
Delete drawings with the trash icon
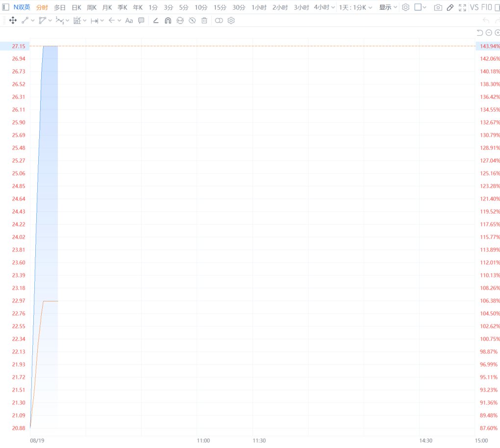click(x=204, y=21)
